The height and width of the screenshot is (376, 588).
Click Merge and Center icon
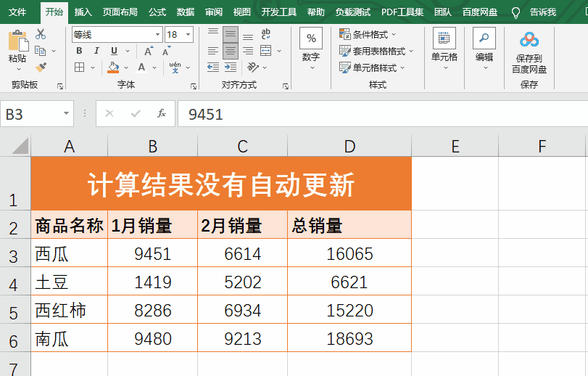point(266,51)
